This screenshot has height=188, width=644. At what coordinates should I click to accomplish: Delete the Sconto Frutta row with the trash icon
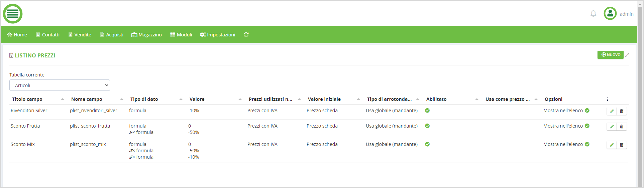(622, 127)
